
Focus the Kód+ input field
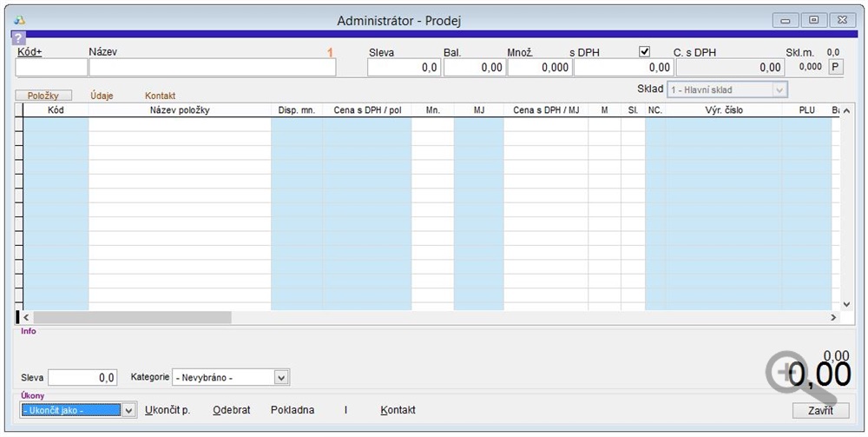coord(51,67)
